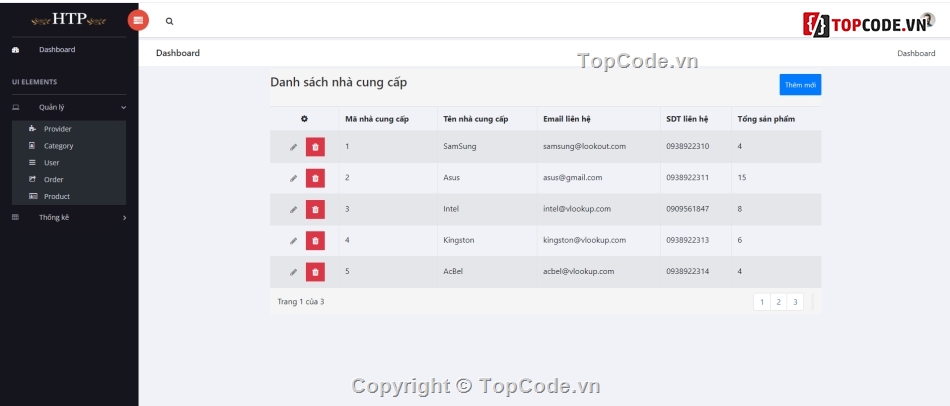Click the Thống kê table icon
950x406 pixels.
16,217
